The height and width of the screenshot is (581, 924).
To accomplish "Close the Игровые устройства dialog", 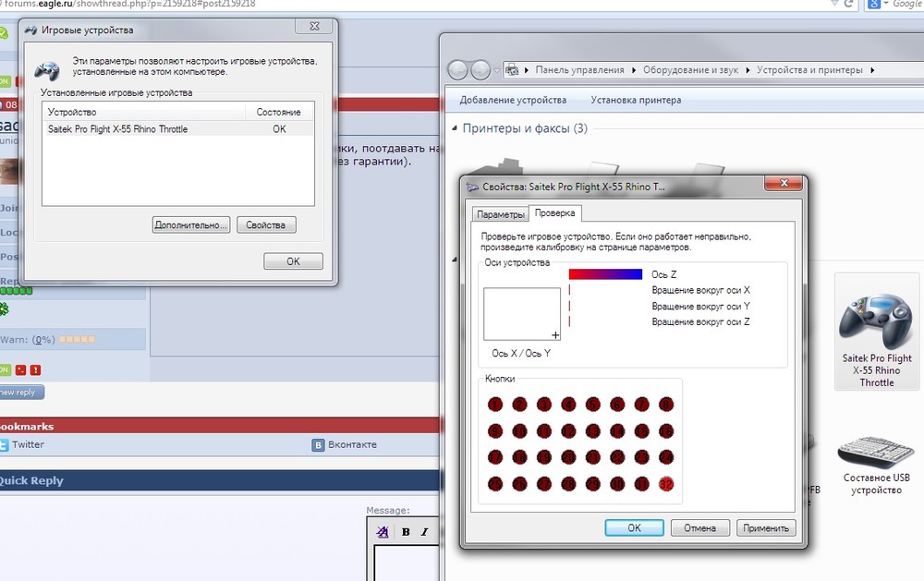I will (315, 27).
